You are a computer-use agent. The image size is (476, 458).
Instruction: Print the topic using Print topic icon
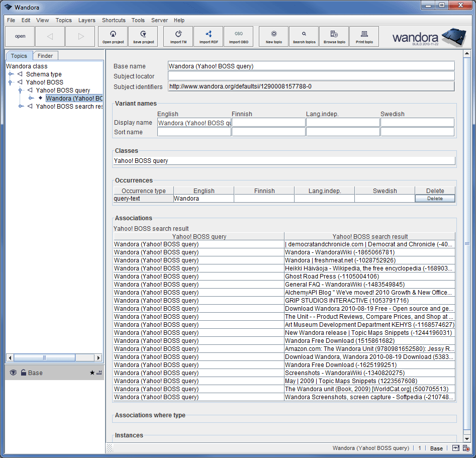pyautogui.click(x=364, y=36)
